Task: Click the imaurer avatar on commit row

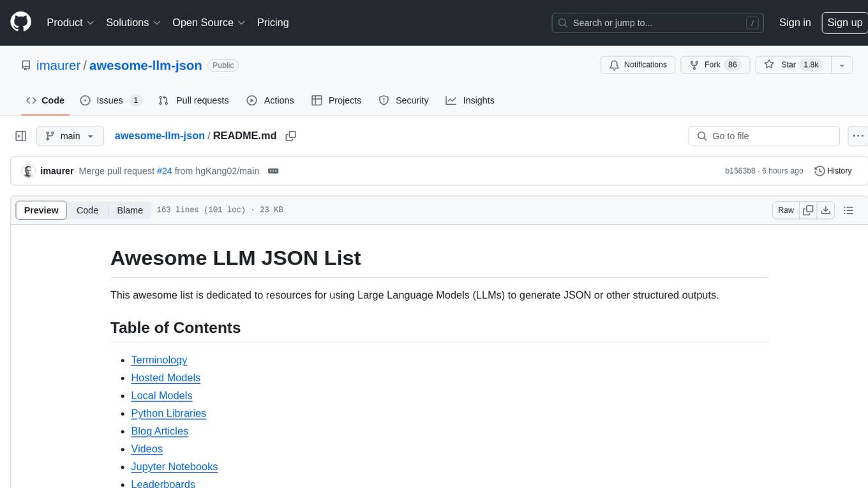Action: [28, 171]
